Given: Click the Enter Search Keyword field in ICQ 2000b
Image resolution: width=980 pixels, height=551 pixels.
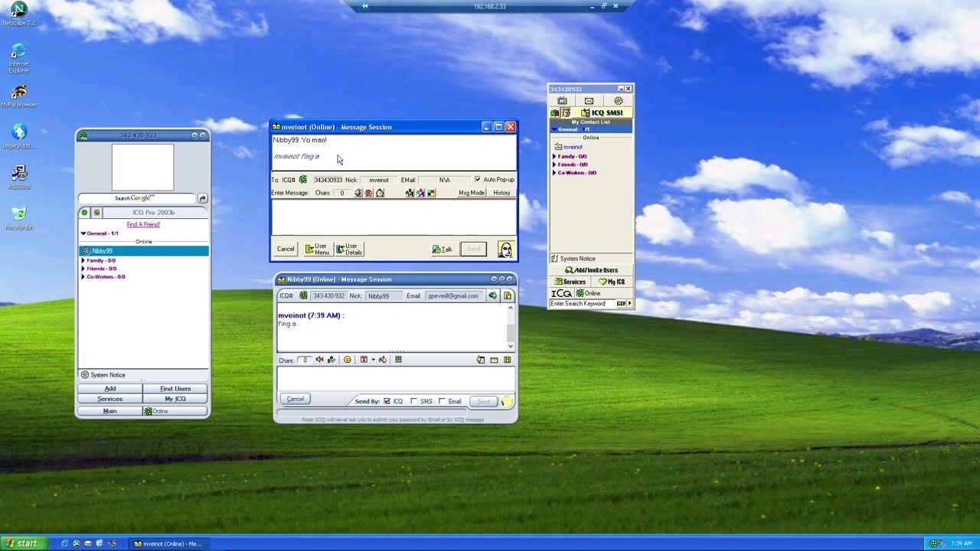Looking at the screenshot, I should pyautogui.click(x=583, y=304).
